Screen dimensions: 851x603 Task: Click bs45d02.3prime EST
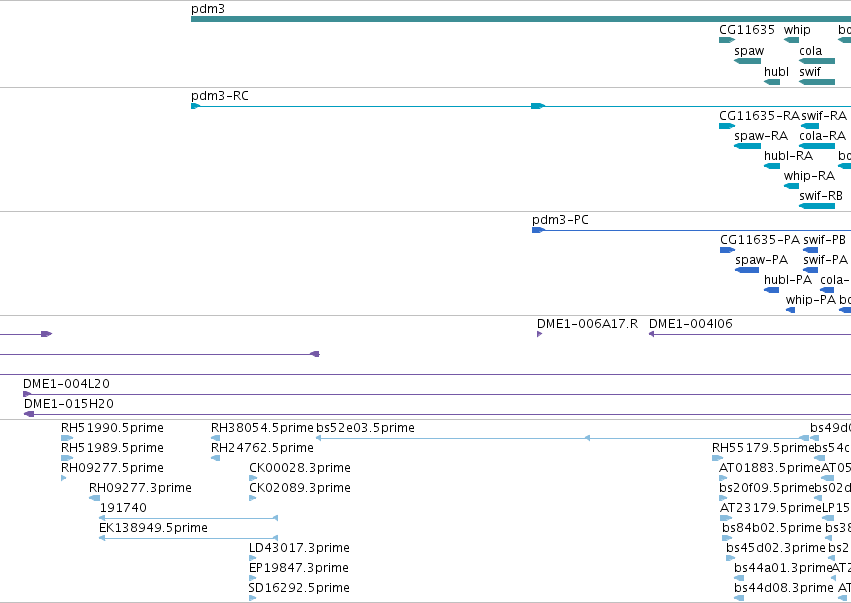tap(731, 558)
